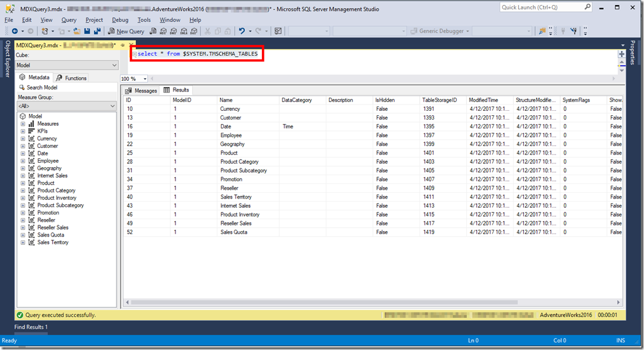
Task: Open the File menu
Action: click(9, 19)
